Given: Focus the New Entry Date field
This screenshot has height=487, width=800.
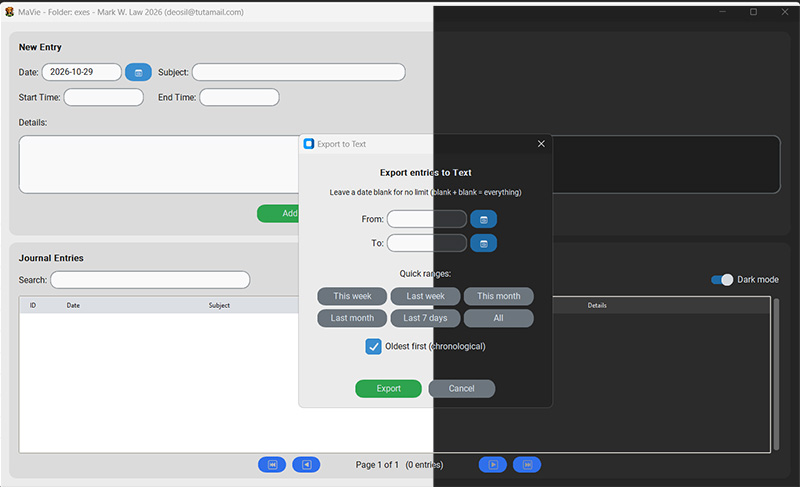Looking at the screenshot, I should 82,72.
